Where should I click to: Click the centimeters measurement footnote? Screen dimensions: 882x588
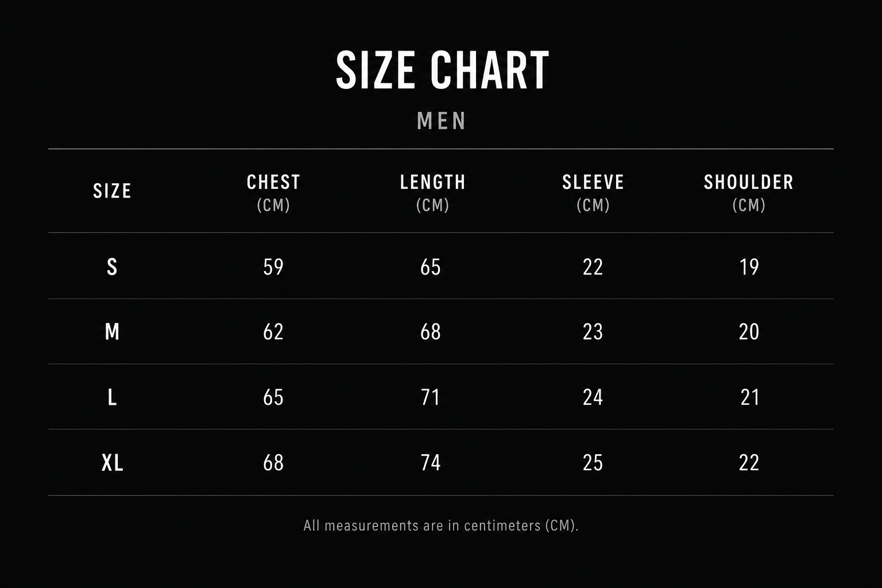[441, 525]
